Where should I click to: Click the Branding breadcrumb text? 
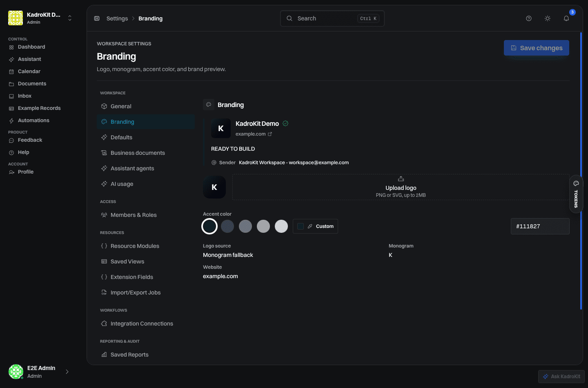pos(150,18)
